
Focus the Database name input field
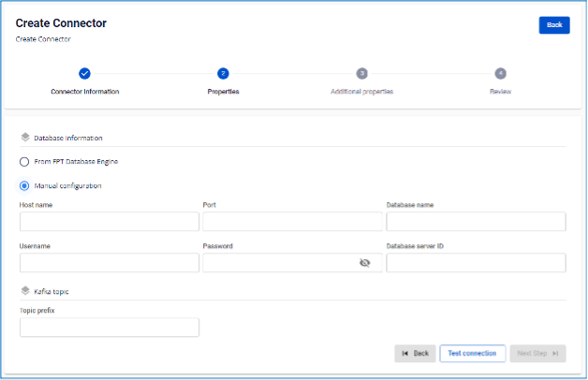476,222
